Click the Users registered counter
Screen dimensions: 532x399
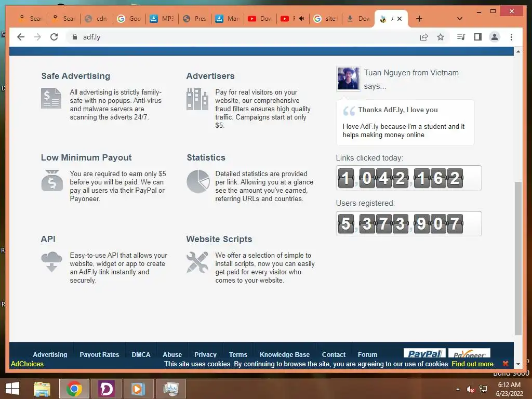[x=408, y=223]
